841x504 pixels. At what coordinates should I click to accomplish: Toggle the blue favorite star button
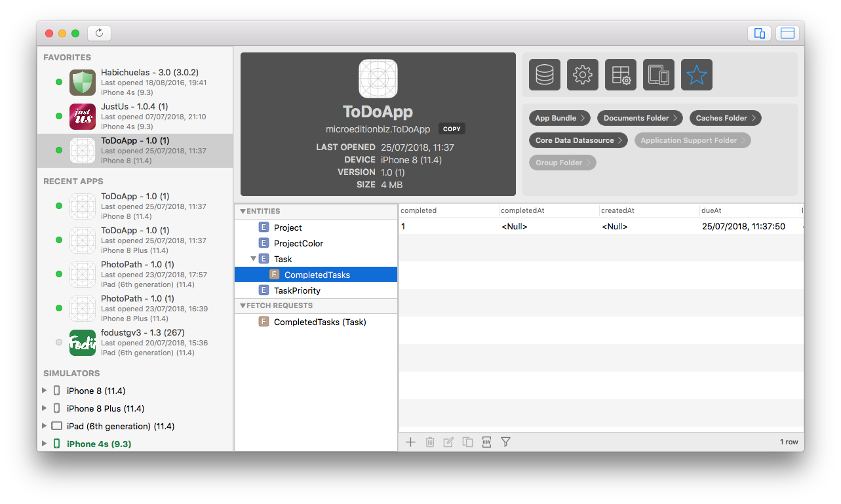(x=696, y=75)
